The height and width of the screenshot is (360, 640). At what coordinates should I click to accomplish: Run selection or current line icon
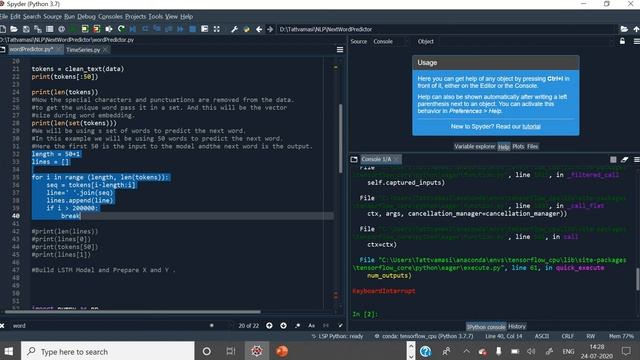[109, 29]
